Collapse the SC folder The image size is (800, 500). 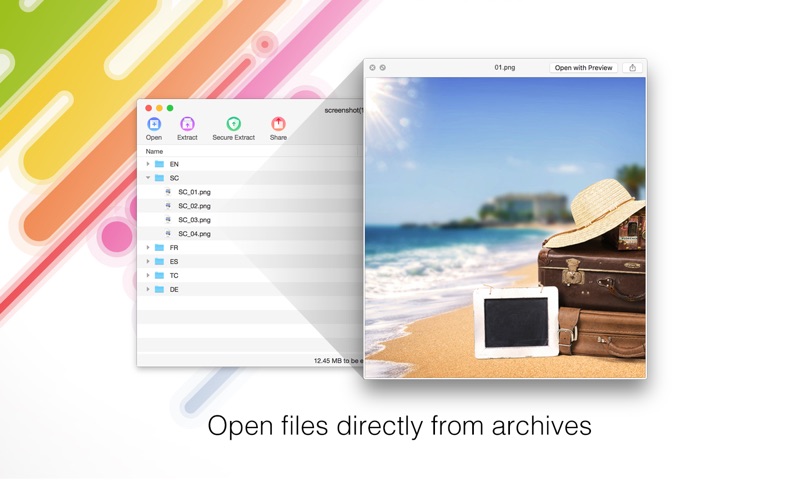click(148, 178)
